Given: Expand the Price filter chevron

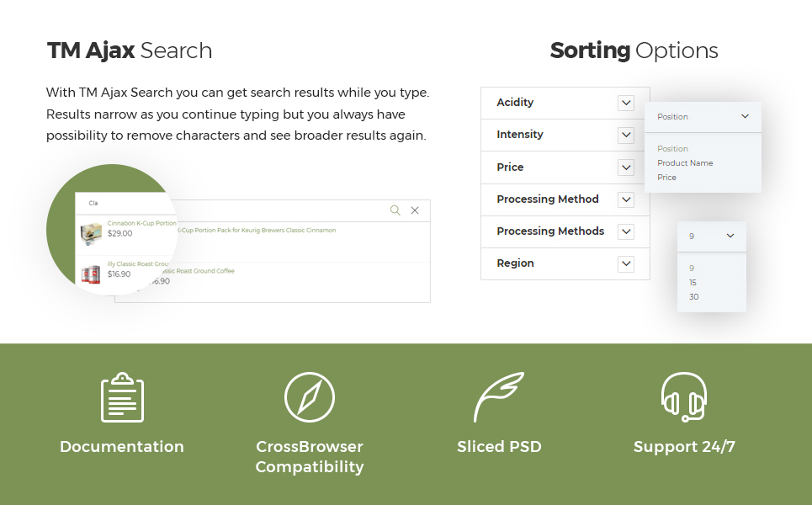Looking at the screenshot, I should tap(626, 167).
